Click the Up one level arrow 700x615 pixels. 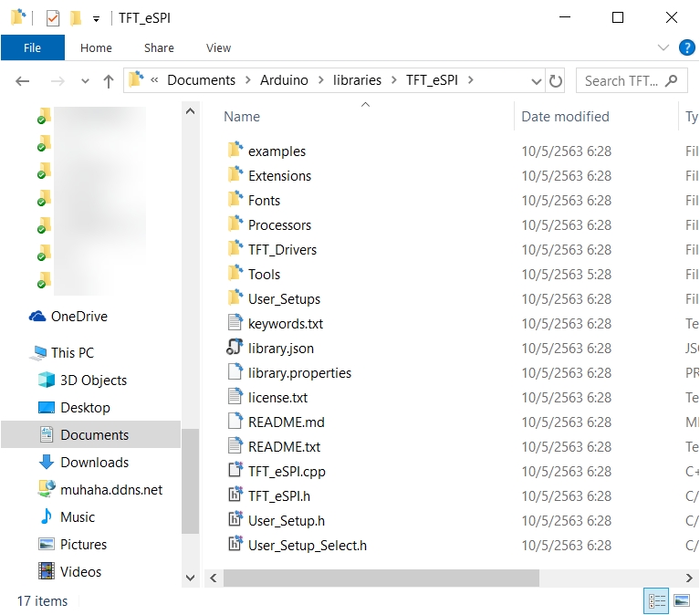click(x=109, y=81)
